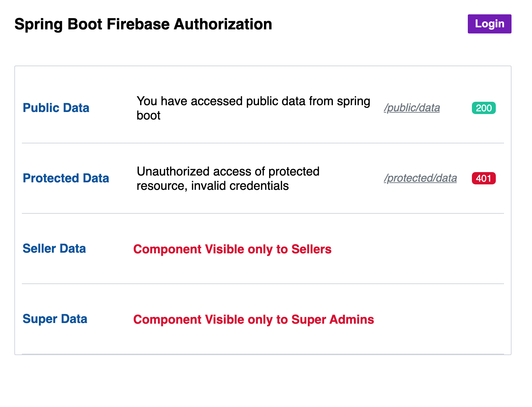Select the Super Data heading

tap(55, 319)
